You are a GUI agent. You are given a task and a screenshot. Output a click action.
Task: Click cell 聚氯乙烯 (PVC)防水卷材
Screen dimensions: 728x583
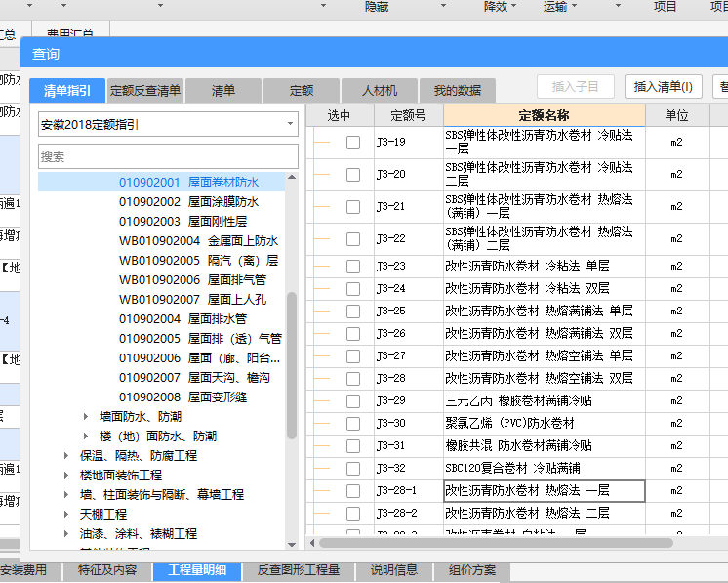[x=545, y=423]
